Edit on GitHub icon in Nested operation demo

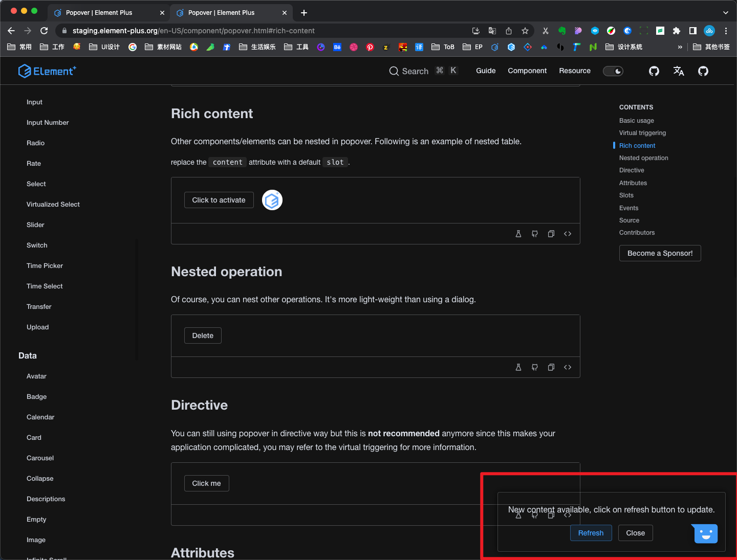(x=535, y=367)
